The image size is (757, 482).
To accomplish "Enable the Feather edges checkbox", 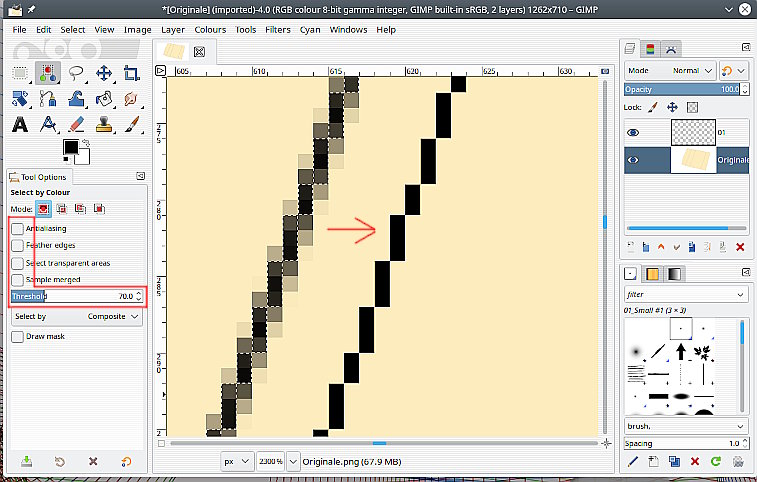I will pyautogui.click(x=17, y=245).
